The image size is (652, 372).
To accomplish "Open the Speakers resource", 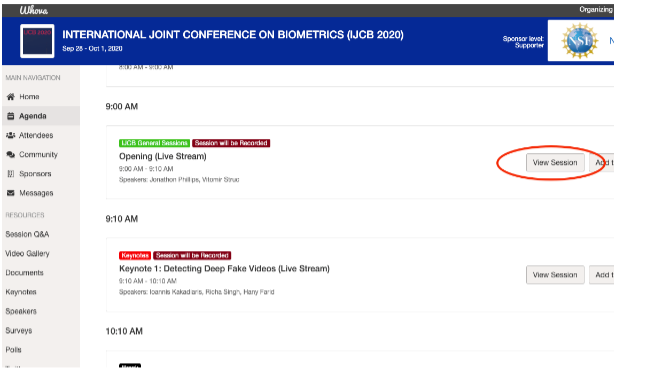I will (21, 311).
